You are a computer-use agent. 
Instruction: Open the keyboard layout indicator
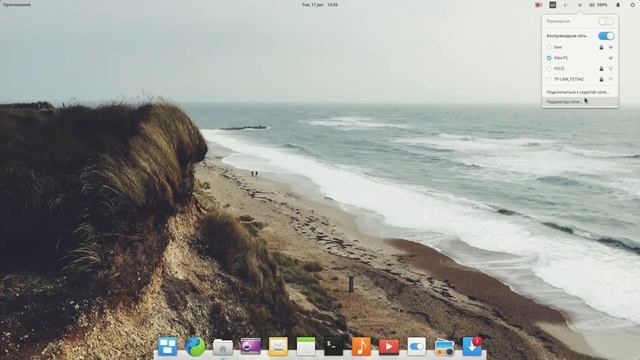552,5
